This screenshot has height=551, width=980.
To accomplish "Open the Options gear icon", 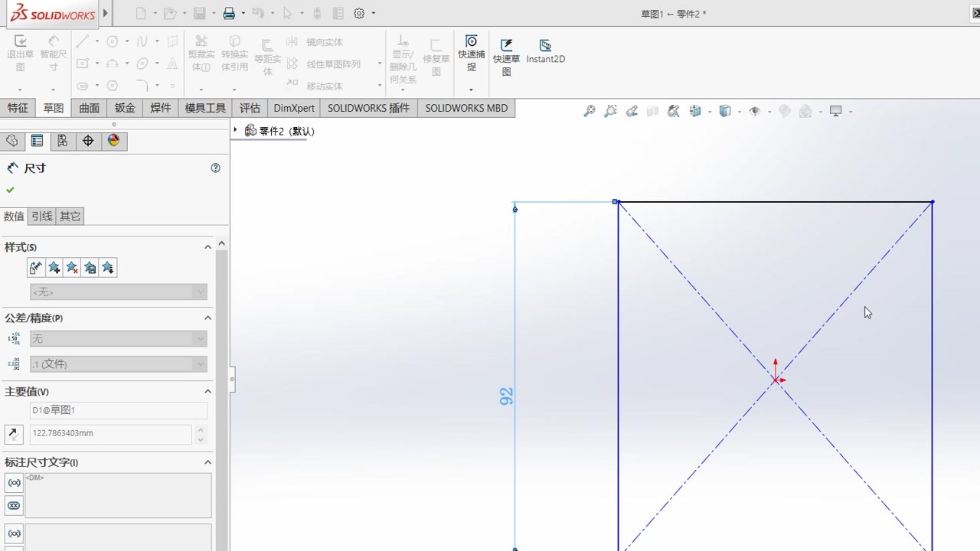I will click(x=360, y=13).
